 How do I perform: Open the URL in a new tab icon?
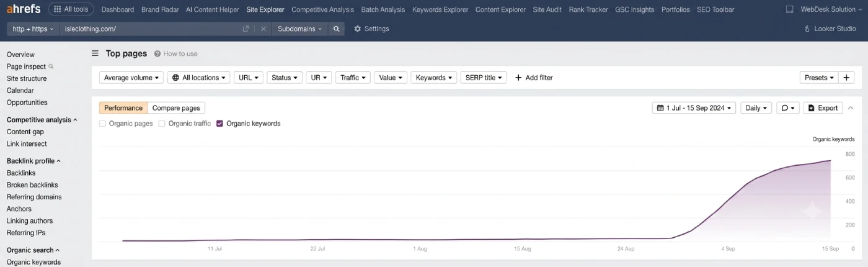point(246,29)
